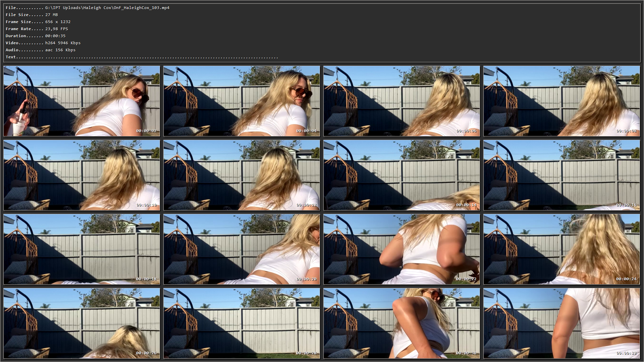644x362 pixels.
Task: Select the thumbnail timestamped 00:00:10
Action: pyautogui.click(x=82, y=175)
